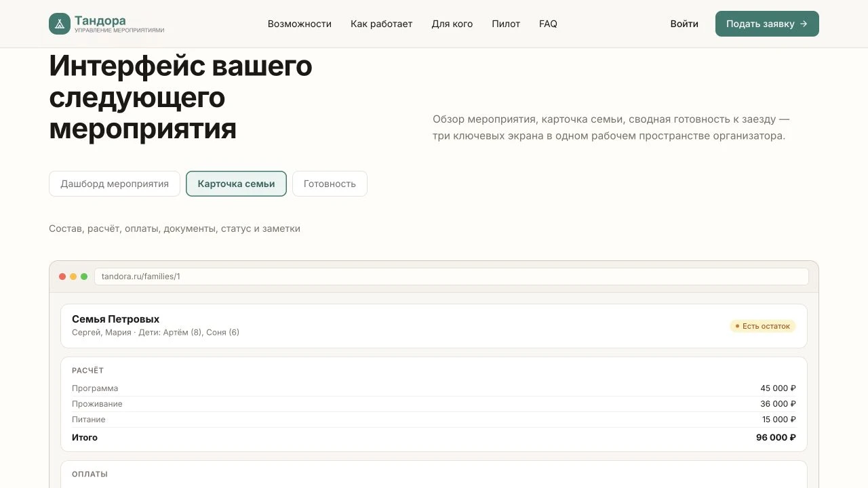Click the Тандора brand name text

pyautogui.click(x=100, y=20)
